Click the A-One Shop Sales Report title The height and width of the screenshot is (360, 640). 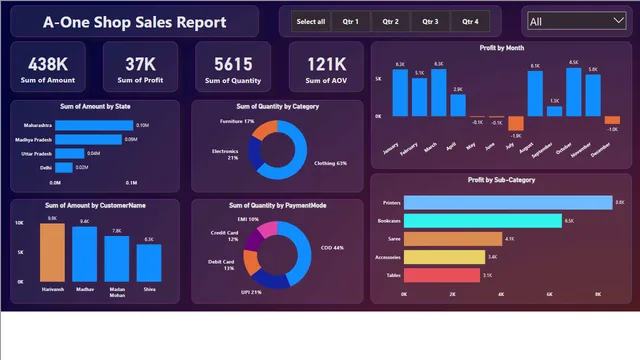coord(135,22)
